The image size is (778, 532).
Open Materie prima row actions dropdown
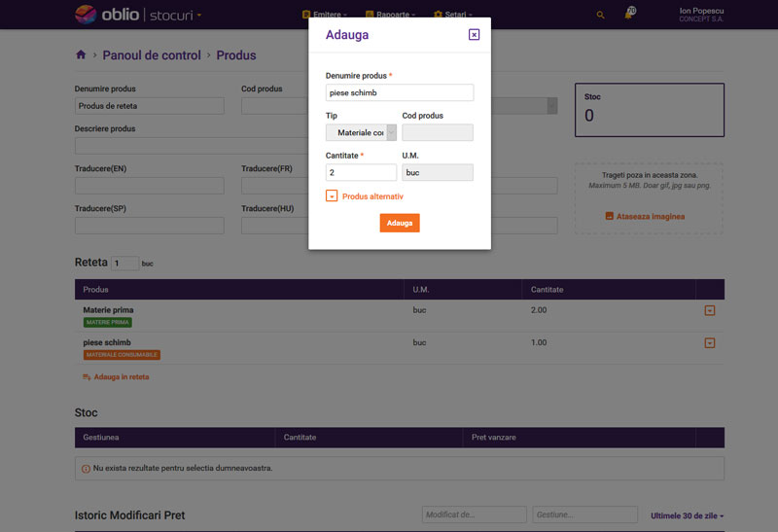pyautogui.click(x=710, y=310)
